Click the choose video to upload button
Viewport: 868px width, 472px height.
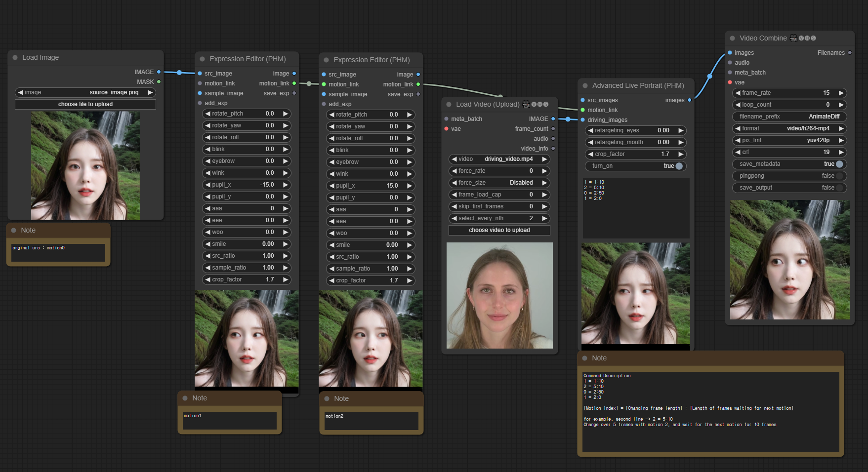499,230
